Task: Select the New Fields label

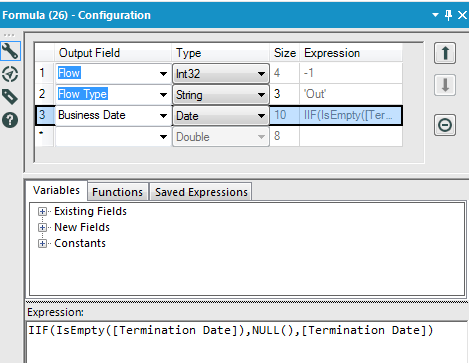Action: pyautogui.click(x=82, y=227)
